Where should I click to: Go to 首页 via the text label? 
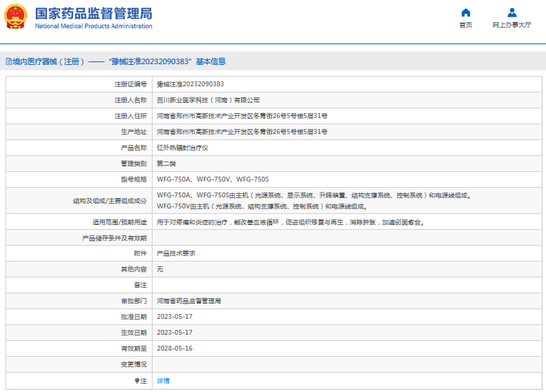[465, 25]
